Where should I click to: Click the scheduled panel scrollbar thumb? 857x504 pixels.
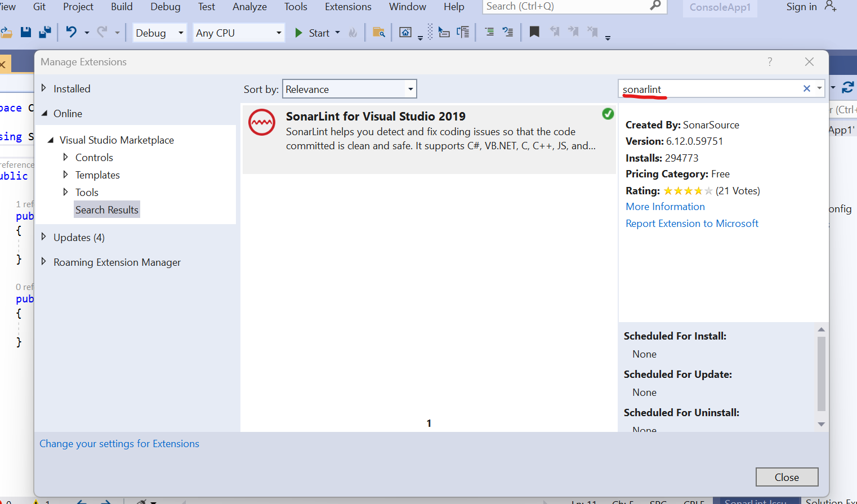[x=821, y=374]
